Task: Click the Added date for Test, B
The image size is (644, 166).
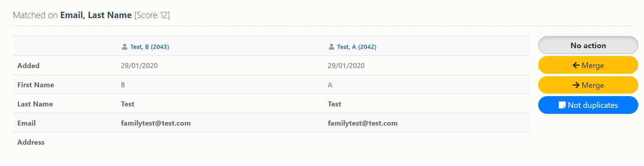Action: click(139, 66)
